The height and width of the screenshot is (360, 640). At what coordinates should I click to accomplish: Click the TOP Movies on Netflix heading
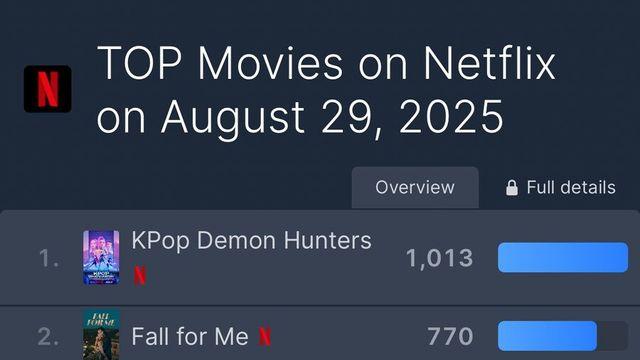(326, 63)
